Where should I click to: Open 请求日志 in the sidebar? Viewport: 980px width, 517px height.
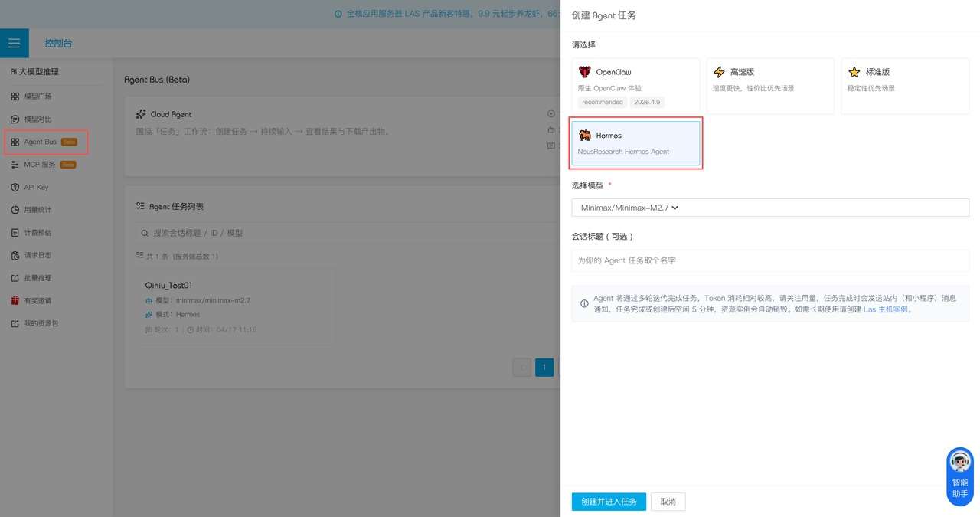(x=38, y=255)
